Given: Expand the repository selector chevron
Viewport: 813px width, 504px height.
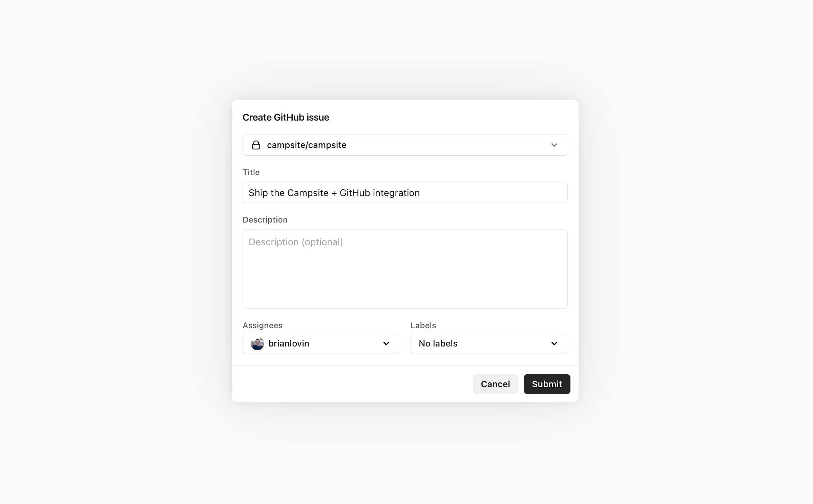Looking at the screenshot, I should pos(554,145).
